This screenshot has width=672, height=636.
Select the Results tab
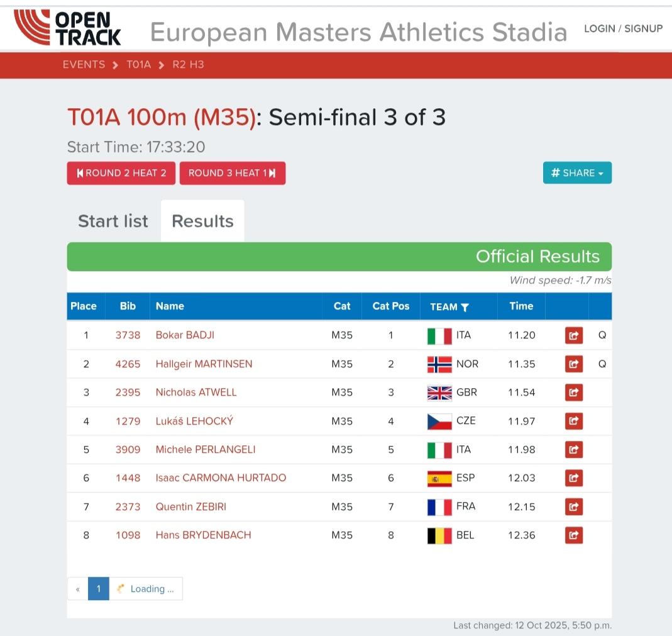coord(202,221)
